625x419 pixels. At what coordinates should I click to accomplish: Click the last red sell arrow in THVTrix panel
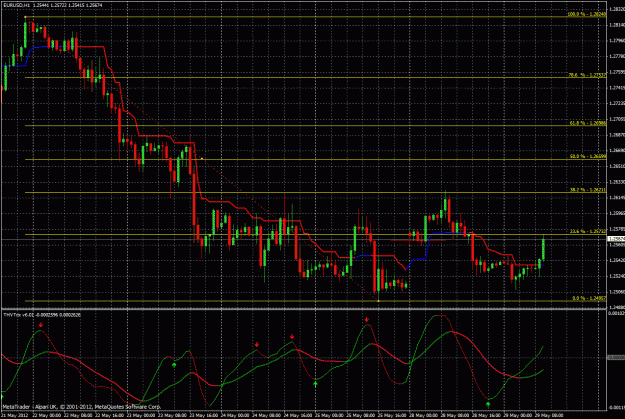[367, 319]
